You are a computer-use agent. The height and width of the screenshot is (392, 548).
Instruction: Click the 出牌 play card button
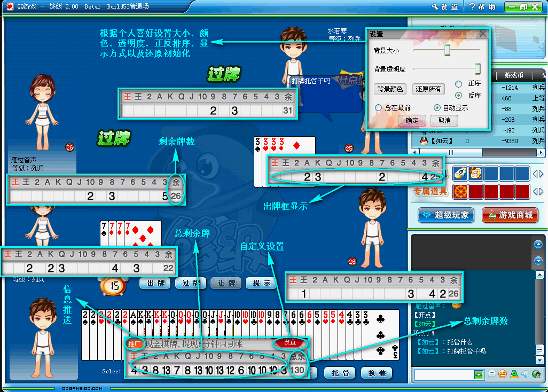click(x=155, y=283)
